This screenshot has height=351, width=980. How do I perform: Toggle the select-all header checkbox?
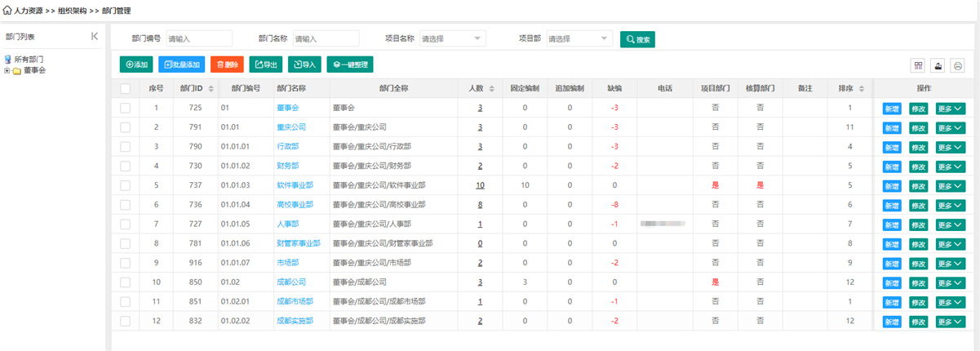(x=125, y=88)
